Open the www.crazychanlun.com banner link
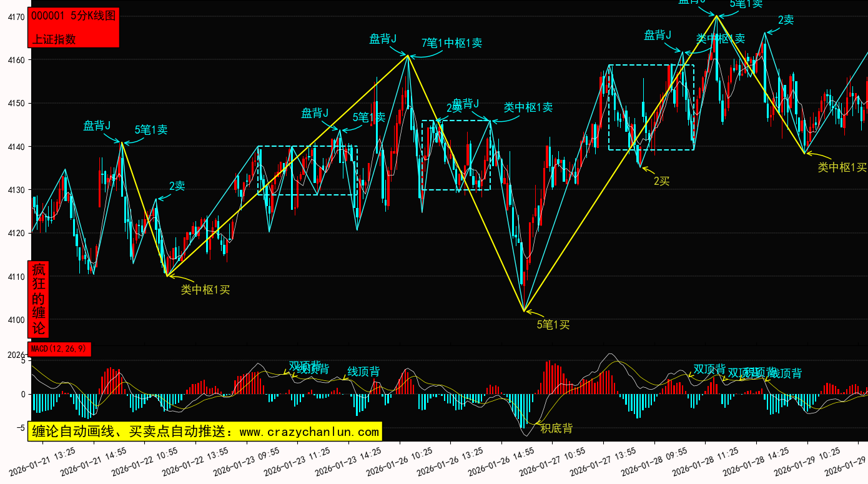 [x=205, y=432]
